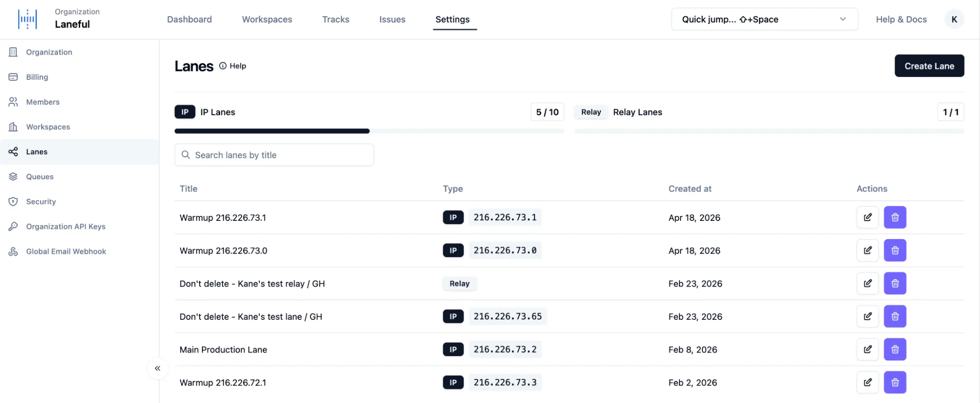Open the Quick jump dropdown
The image size is (980, 403).
point(764,20)
